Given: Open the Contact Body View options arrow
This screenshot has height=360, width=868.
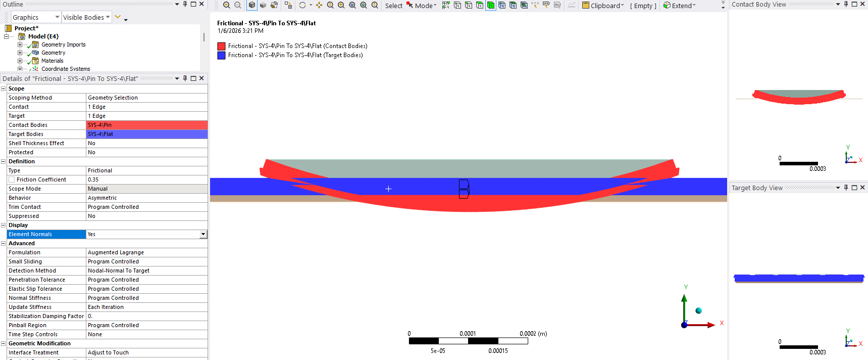Looking at the screenshot, I should click(x=838, y=4).
